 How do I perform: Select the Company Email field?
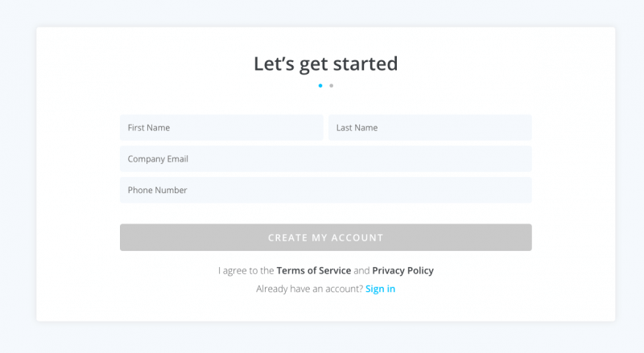[x=325, y=159]
